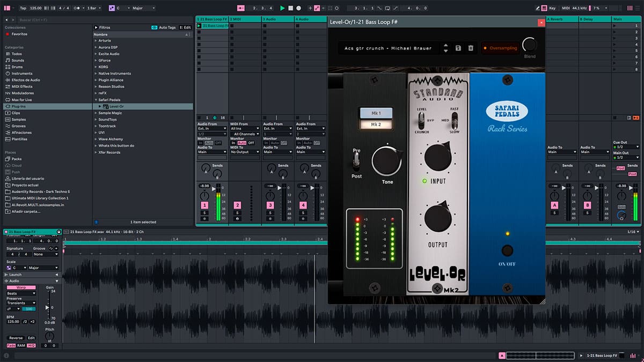Flip the Level/Byp/Crunch switch

(x=422, y=120)
